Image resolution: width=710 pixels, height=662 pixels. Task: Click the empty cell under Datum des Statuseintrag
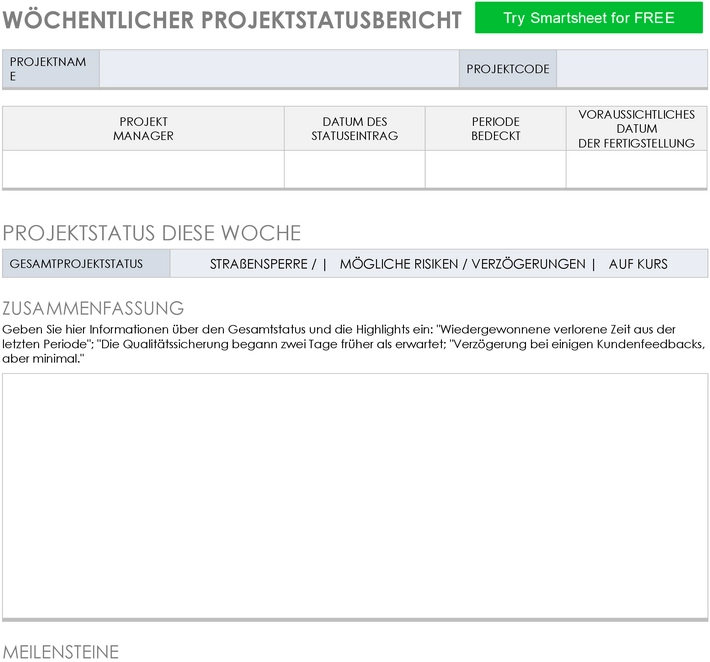click(355, 169)
